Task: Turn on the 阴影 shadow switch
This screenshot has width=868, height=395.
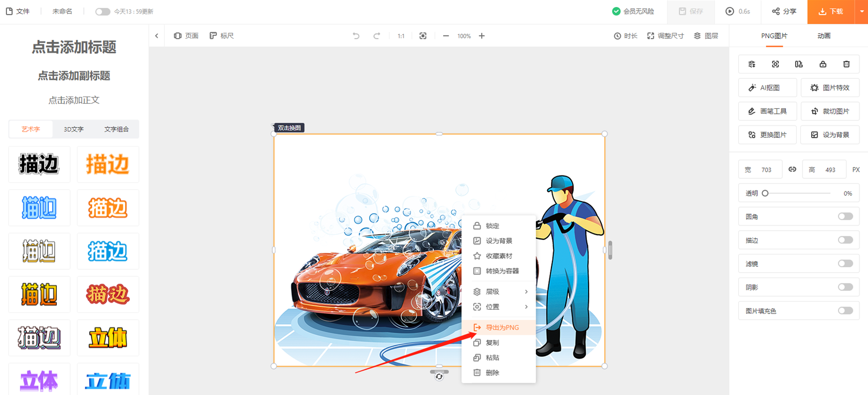Action: (x=845, y=287)
